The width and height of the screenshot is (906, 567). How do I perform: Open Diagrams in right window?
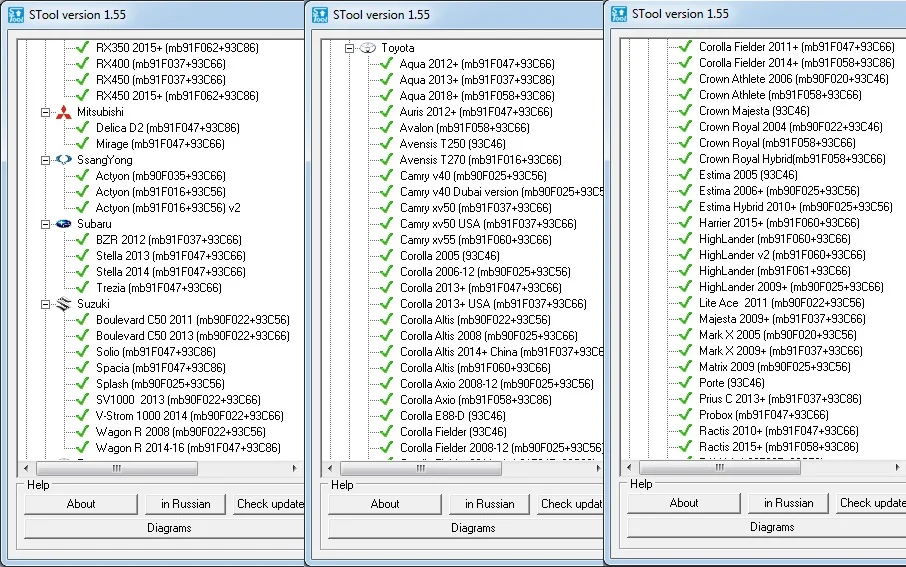pos(767,527)
